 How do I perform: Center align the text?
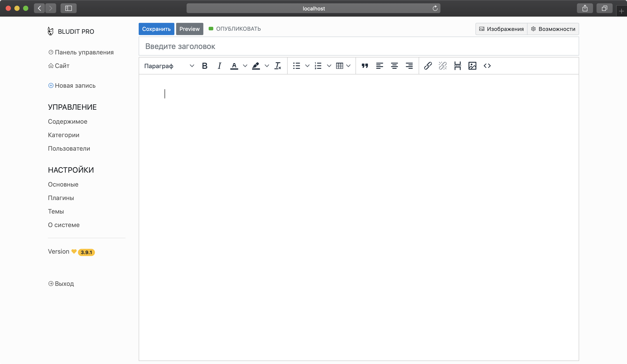click(x=394, y=66)
